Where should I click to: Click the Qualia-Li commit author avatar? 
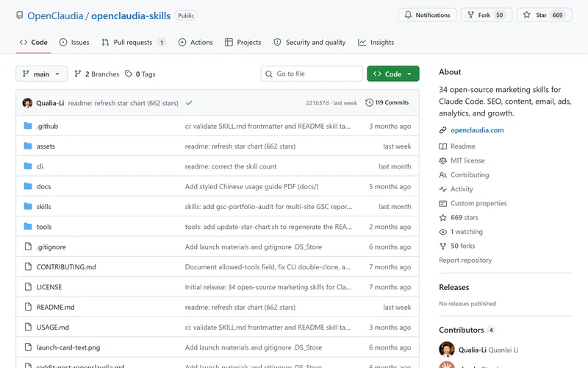point(27,103)
